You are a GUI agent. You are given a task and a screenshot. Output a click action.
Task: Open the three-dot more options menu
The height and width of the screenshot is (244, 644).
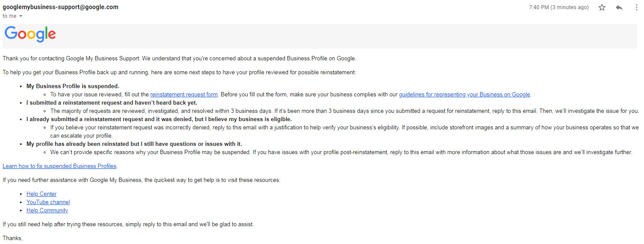[x=637, y=7]
